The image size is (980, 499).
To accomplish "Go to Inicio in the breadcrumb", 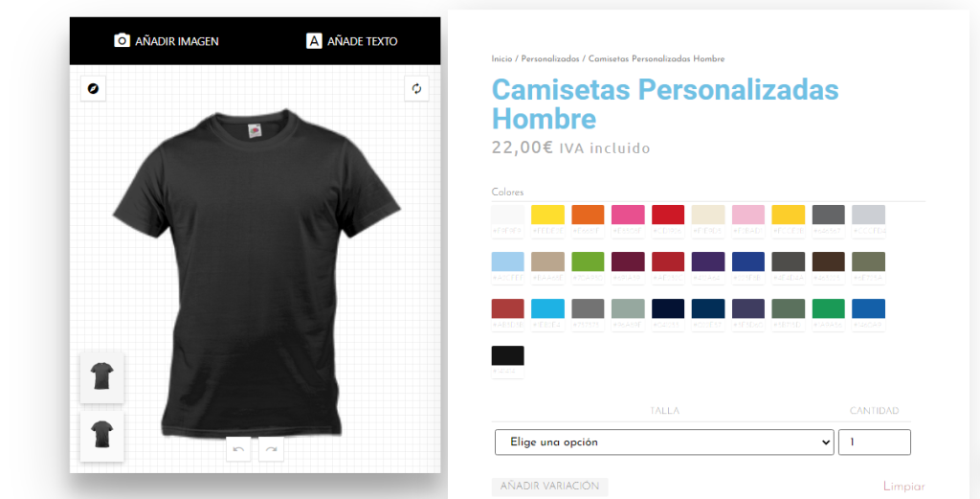I will (501, 58).
